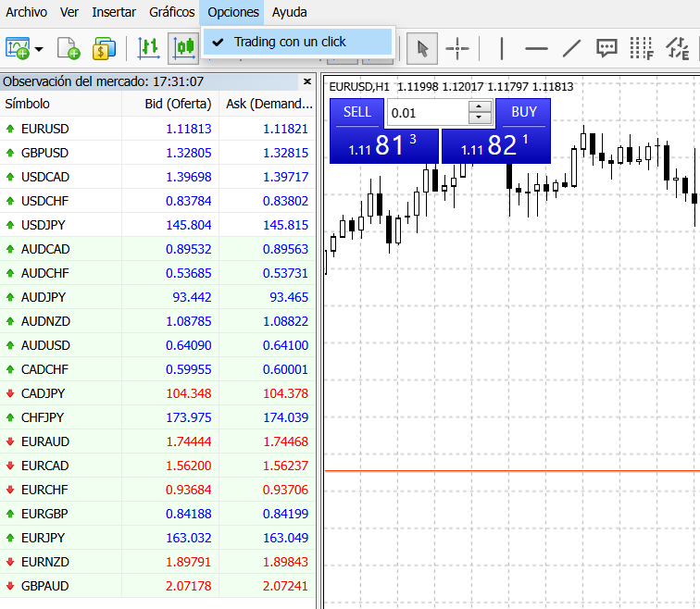Viewport: 700px width, 609px height.
Task: Select the equidistant channel tool
Action: 677,48
